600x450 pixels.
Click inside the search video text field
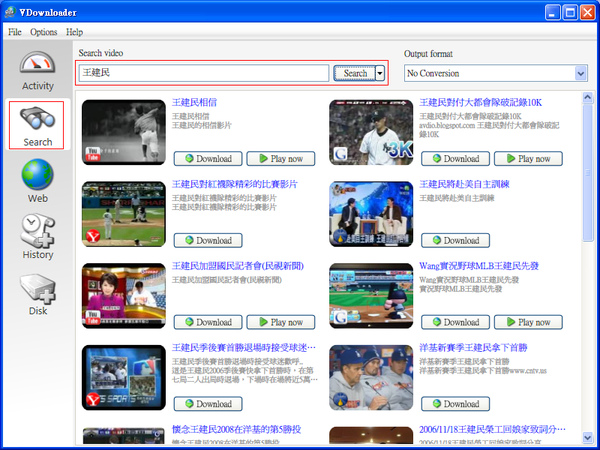pos(204,73)
